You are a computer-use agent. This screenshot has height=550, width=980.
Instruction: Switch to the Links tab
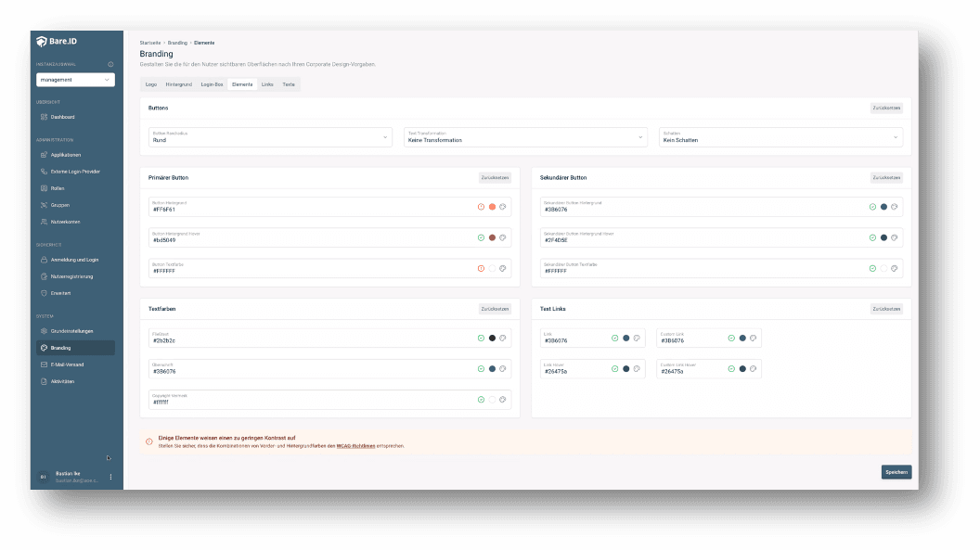tap(267, 84)
